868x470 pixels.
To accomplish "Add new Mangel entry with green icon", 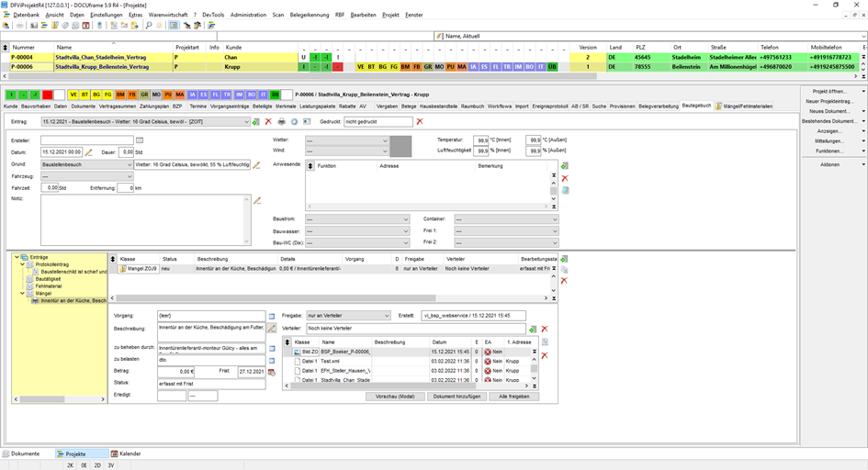I will 564,259.
